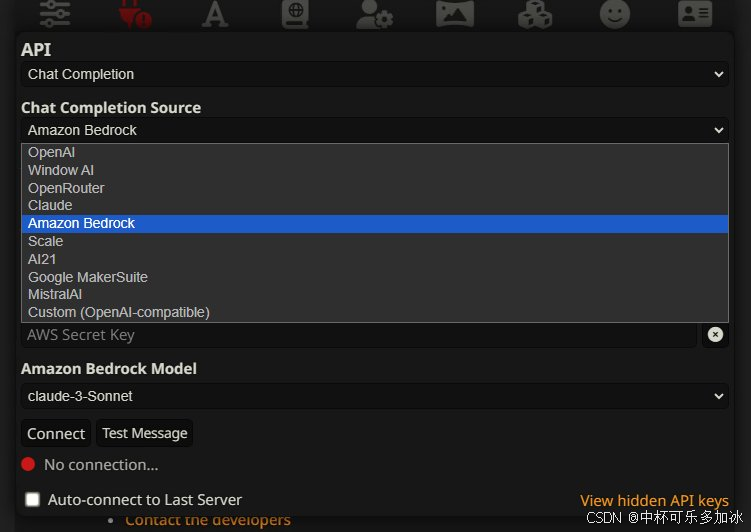
Task: Select AI21 from the source list
Action: click(375, 259)
